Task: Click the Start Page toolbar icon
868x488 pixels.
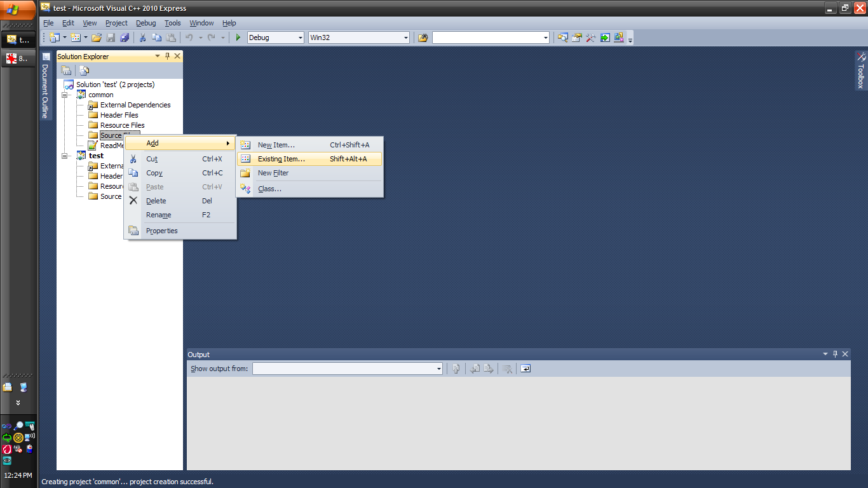Action: tap(605, 37)
